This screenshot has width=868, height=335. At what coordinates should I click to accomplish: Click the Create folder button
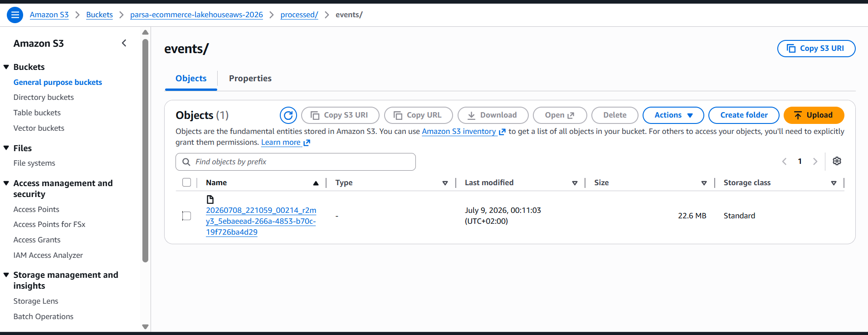(x=744, y=115)
